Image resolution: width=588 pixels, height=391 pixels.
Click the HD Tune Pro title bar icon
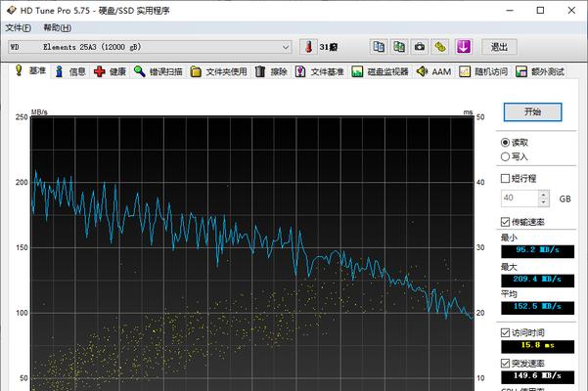coord(11,10)
